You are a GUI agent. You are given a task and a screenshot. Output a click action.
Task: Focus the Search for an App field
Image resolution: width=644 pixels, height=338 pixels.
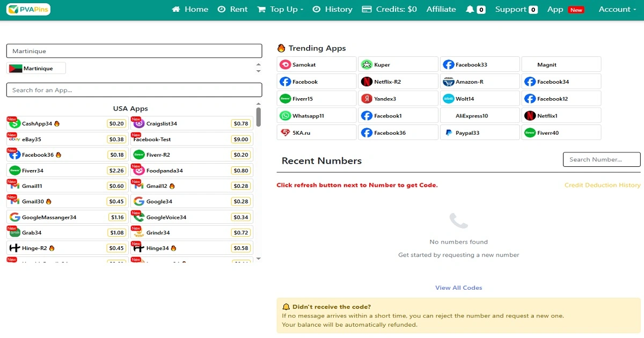[x=134, y=90]
